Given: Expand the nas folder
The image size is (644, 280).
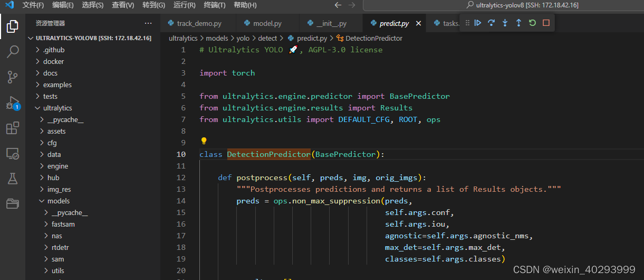Looking at the screenshot, I should [92, 236].
